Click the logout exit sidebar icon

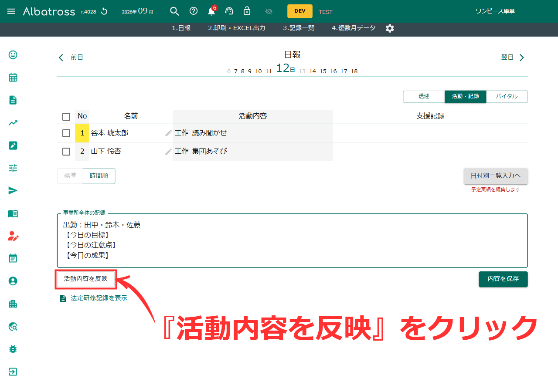click(x=13, y=372)
